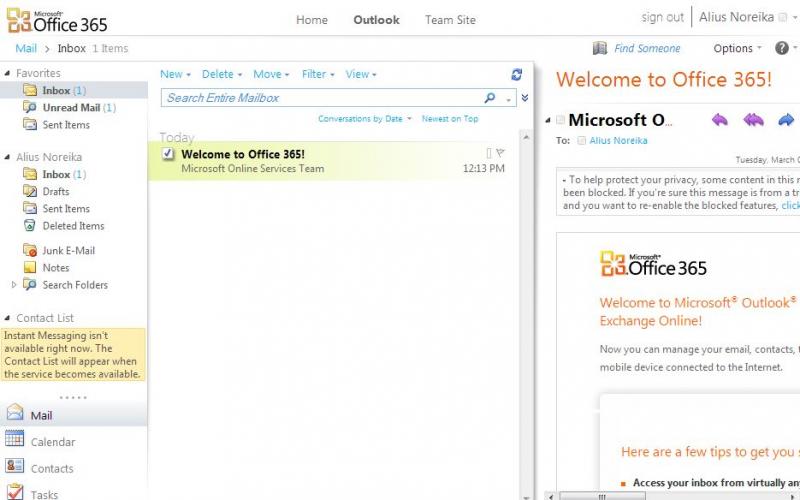This screenshot has height=500, width=800.
Task: Click the address book icon beside Find Someone
Action: [x=599, y=48]
